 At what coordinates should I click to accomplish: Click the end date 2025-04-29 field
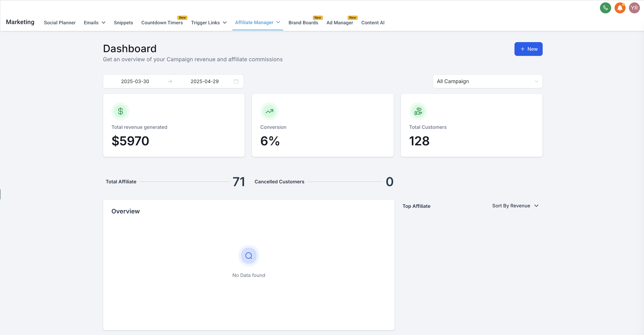pos(205,82)
